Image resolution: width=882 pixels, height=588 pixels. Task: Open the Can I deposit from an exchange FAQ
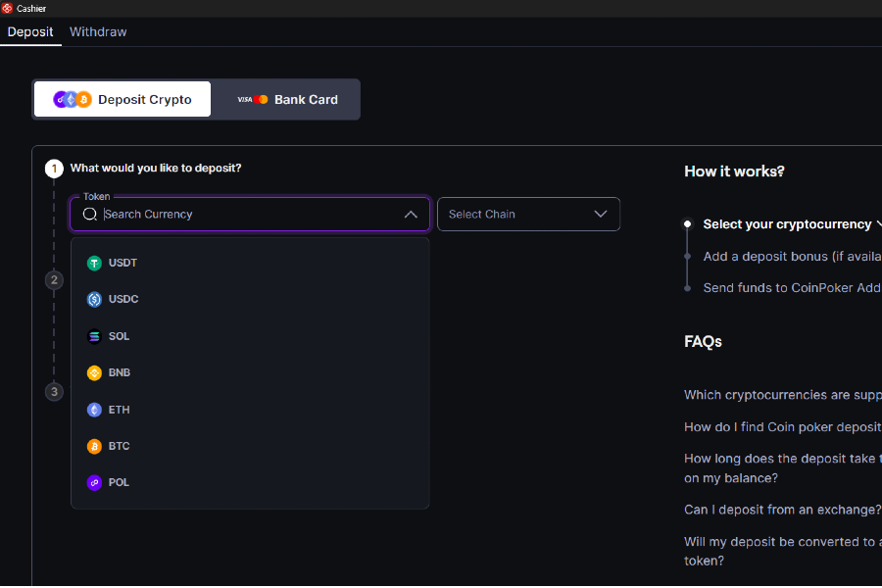[782, 510]
